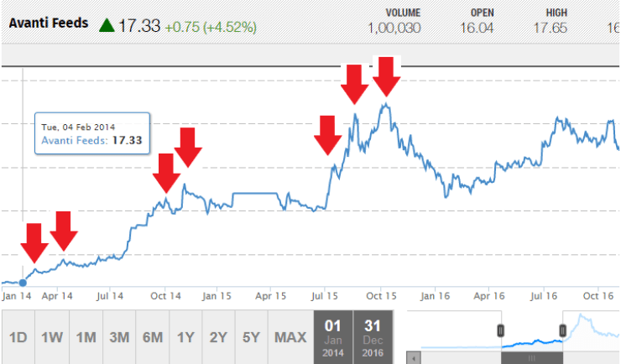This screenshot has width=621, height=364.
Task: Click the Avanti Feeds stock name
Action: pos(49,23)
